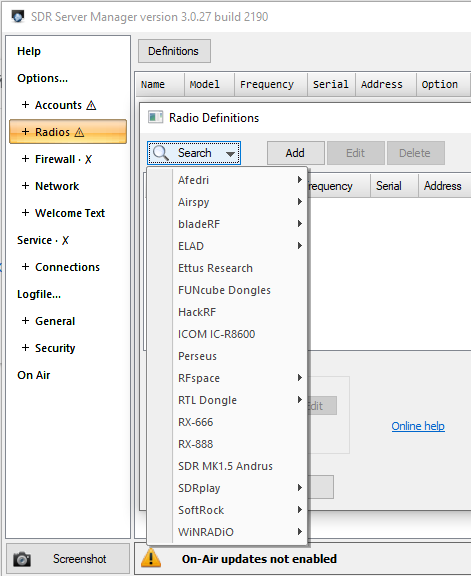Select On Air in the sidebar
The image size is (471, 576).
pos(33,375)
